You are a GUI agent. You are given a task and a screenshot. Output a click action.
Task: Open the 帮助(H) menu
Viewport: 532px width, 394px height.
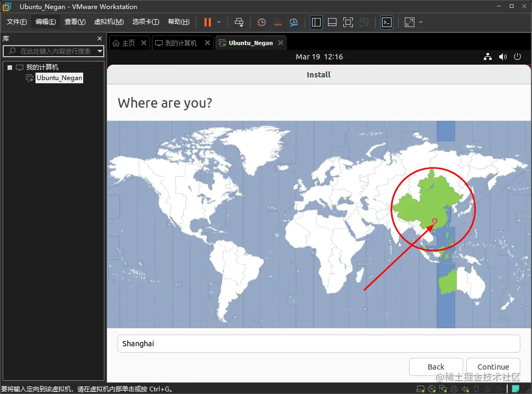[179, 22]
